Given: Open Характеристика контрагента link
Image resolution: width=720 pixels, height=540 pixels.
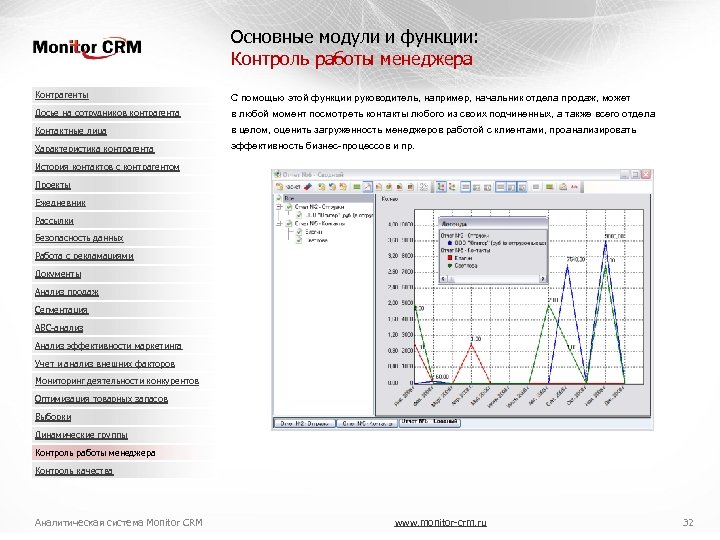Looking at the screenshot, I should [x=95, y=149].
